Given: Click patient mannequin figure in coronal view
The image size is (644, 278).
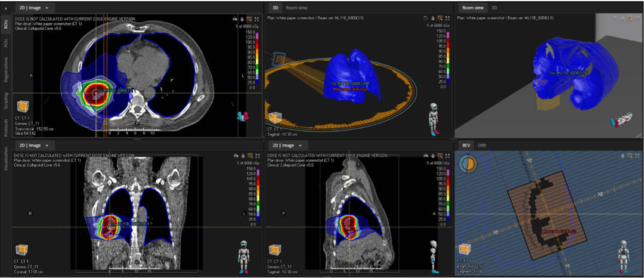Looking at the screenshot, I should pos(243,252).
